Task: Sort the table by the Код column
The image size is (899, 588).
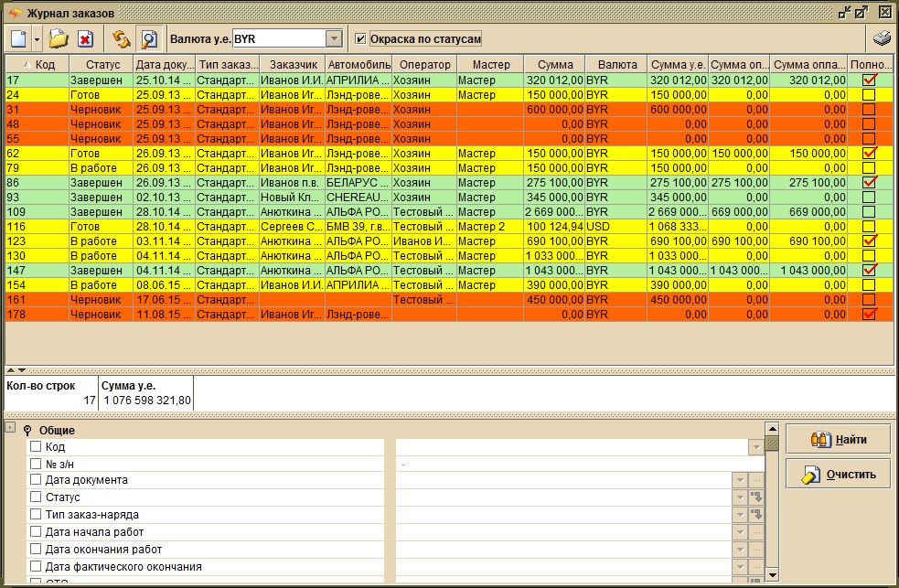Action: 37,65
